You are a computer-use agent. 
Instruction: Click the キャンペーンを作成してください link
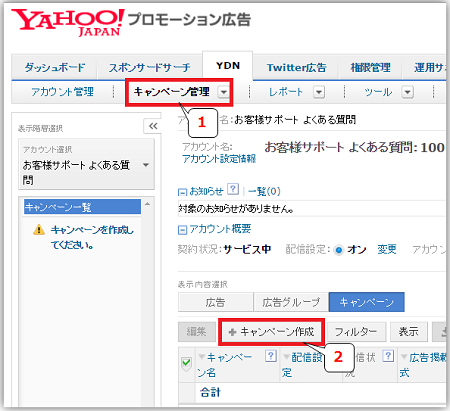(x=92, y=237)
